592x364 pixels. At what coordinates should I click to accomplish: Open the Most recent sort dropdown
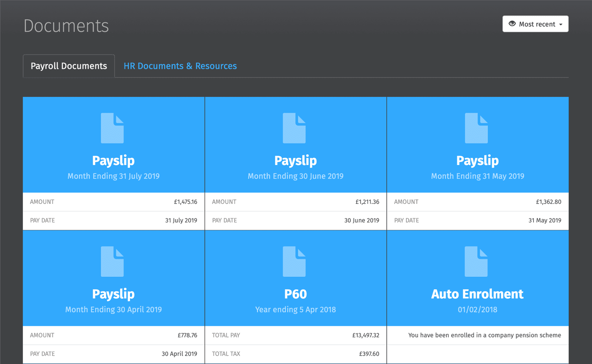click(x=535, y=24)
